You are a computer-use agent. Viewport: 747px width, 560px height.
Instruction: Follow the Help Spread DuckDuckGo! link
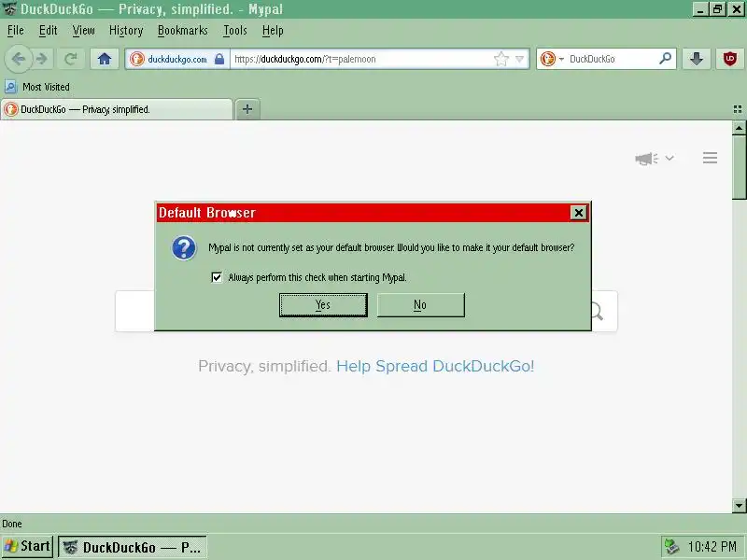435,366
